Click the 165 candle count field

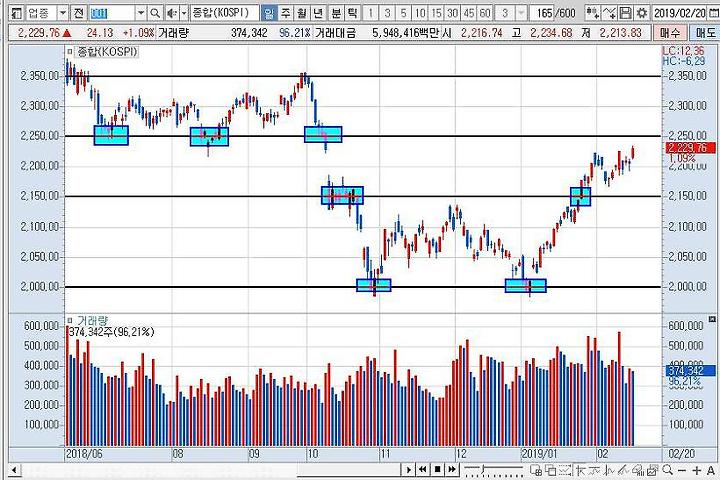click(x=544, y=13)
